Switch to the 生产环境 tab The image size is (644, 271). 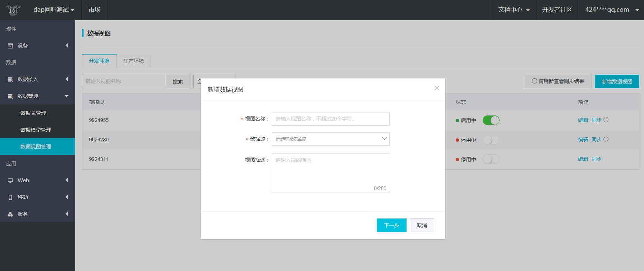coord(134,61)
